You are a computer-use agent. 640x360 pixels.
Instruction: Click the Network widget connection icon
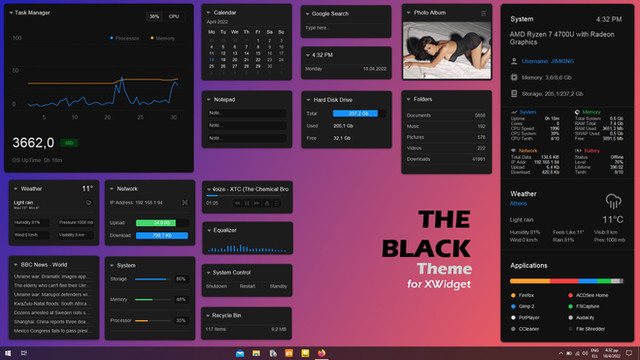tap(185, 202)
